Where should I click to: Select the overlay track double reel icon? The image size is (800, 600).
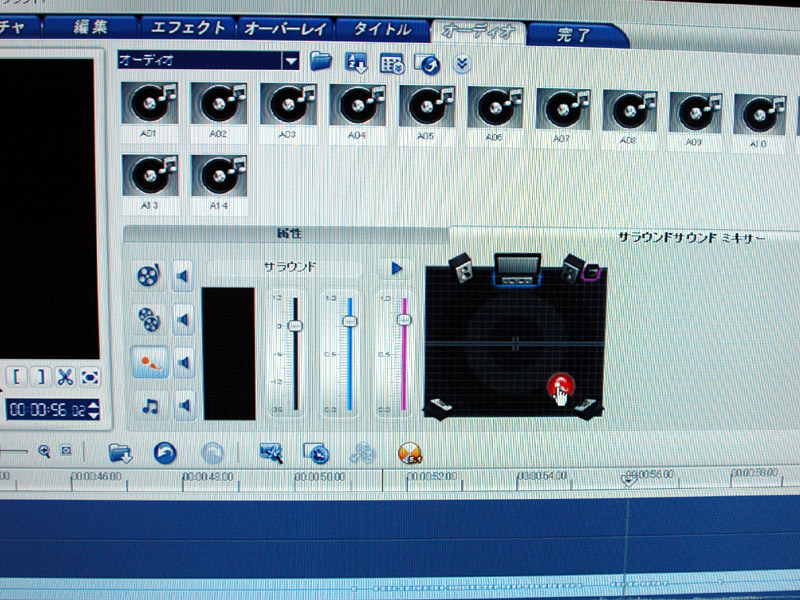149,319
